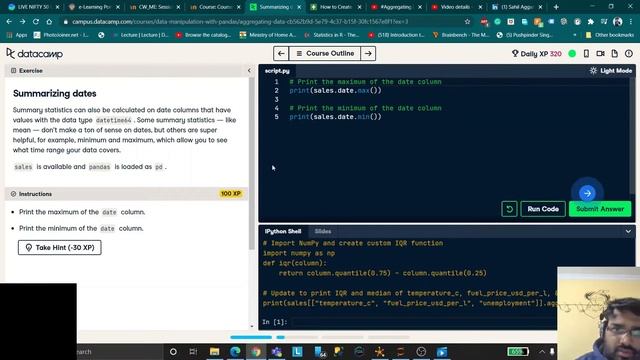
Task: Open the info icon in header
Action: click(629, 53)
